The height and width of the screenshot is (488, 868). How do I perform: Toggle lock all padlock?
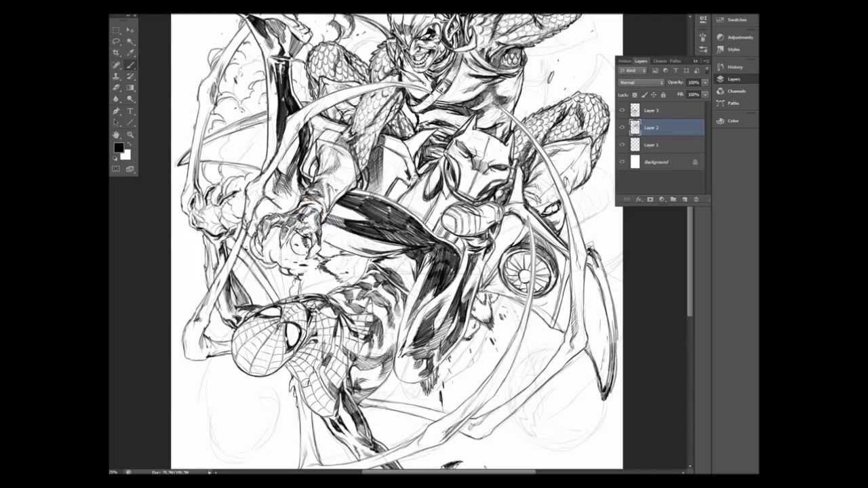[x=663, y=95]
